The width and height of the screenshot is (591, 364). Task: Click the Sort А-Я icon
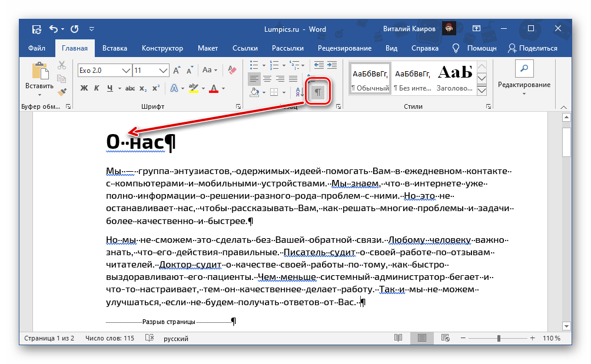tap(300, 92)
